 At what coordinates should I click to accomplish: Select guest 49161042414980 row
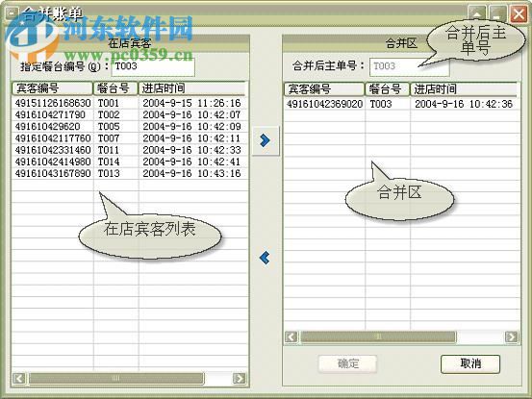(129, 162)
